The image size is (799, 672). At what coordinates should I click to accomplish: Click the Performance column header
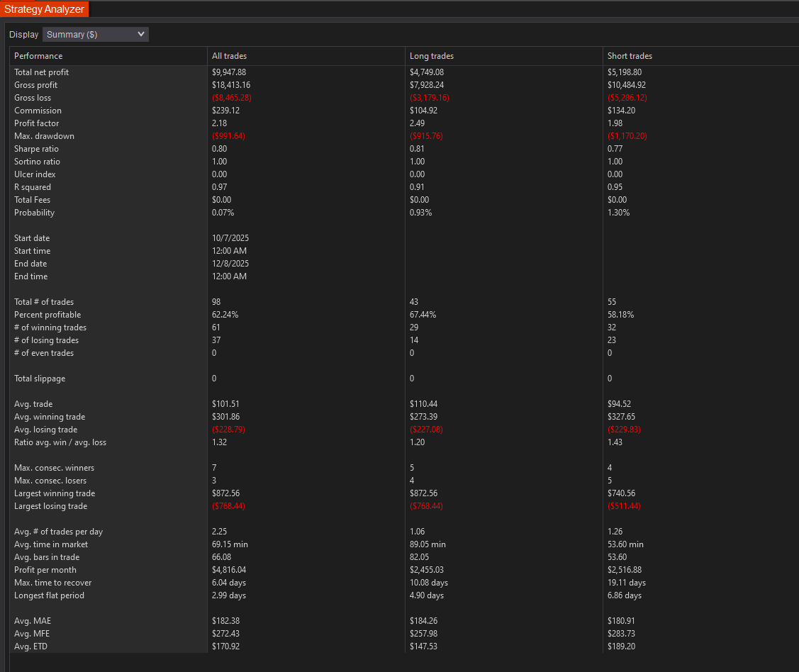click(x=38, y=56)
